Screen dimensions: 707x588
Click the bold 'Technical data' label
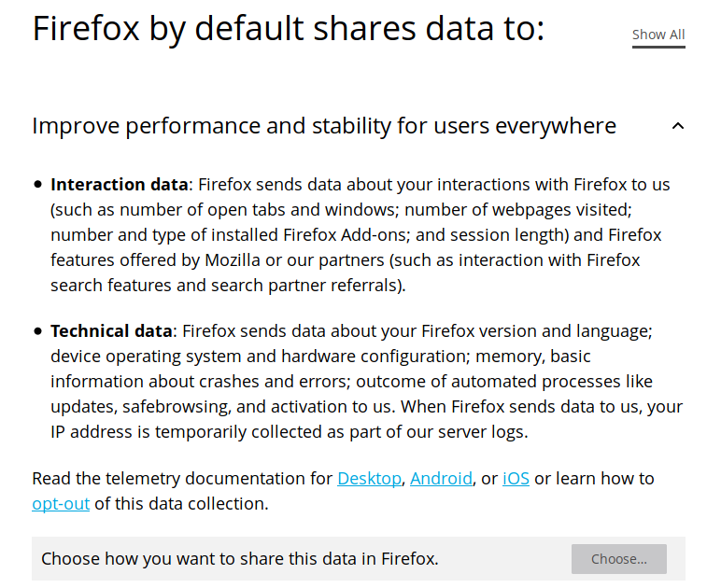coord(111,331)
